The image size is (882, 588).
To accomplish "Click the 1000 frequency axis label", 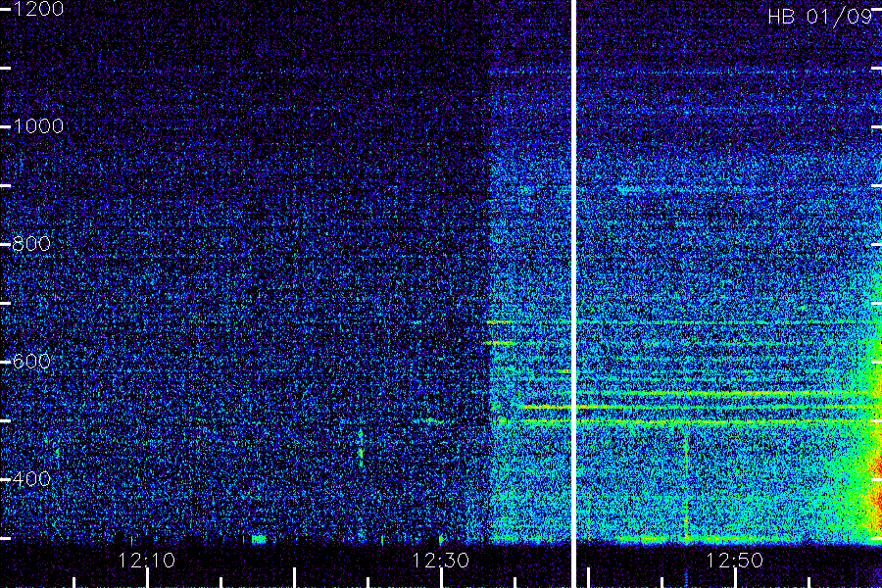I will coord(37,126).
